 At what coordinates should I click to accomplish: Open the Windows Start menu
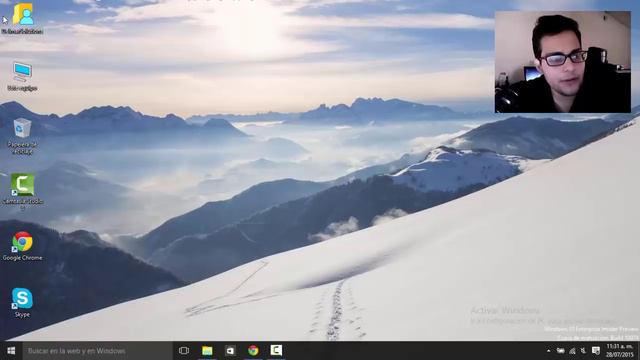[x=11, y=351]
